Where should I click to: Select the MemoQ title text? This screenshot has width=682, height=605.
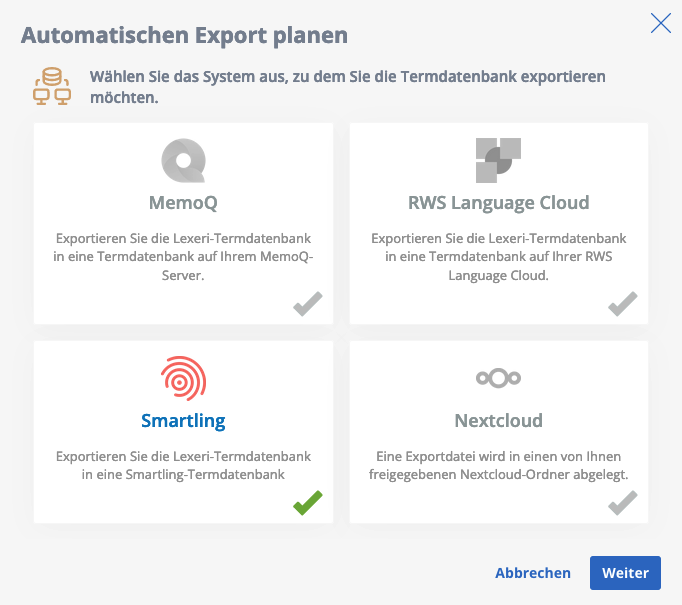click(x=183, y=203)
